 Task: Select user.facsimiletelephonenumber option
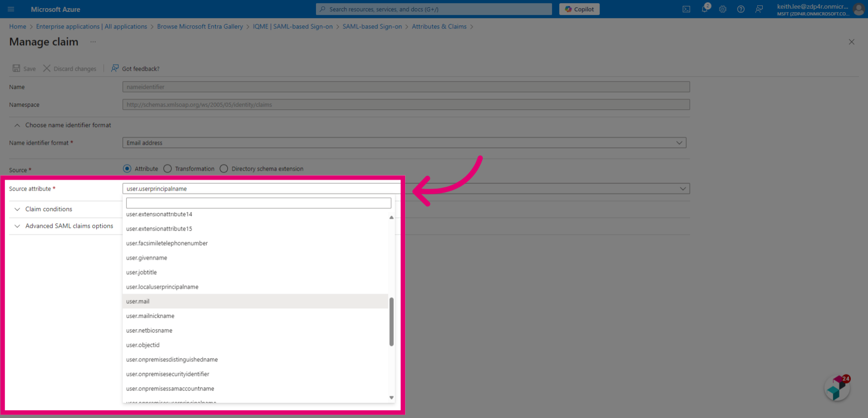click(x=255, y=243)
